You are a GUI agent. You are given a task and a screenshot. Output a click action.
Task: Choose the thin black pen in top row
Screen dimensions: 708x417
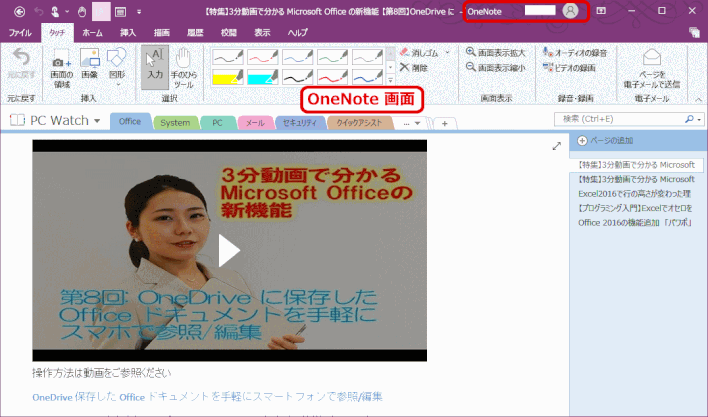point(228,57)
